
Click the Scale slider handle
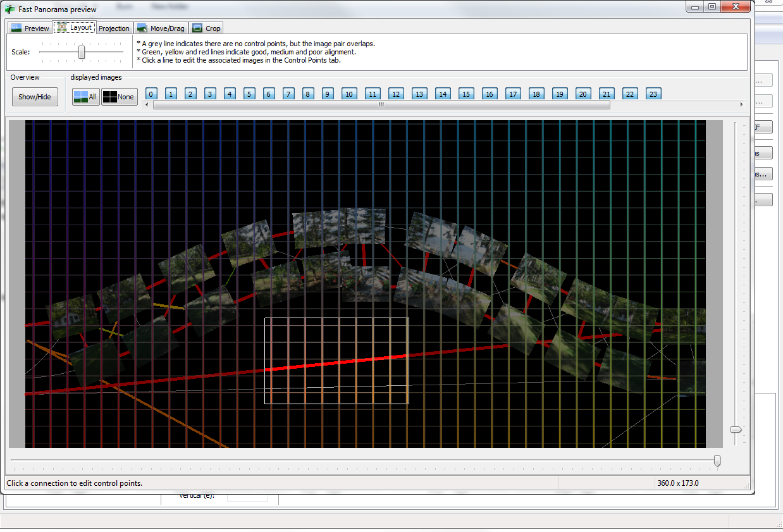[82, 52]
